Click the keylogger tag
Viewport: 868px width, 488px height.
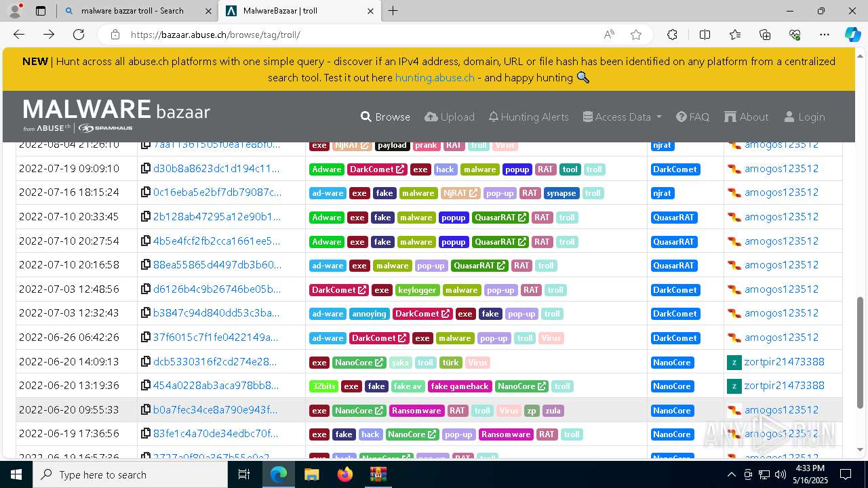417,290
